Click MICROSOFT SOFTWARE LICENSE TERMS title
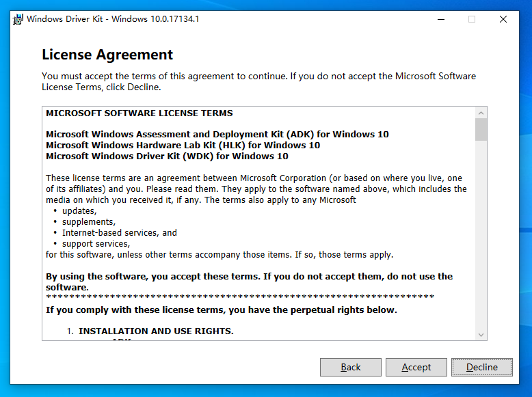This screenshot has width=532, height=397. [139, 113]
